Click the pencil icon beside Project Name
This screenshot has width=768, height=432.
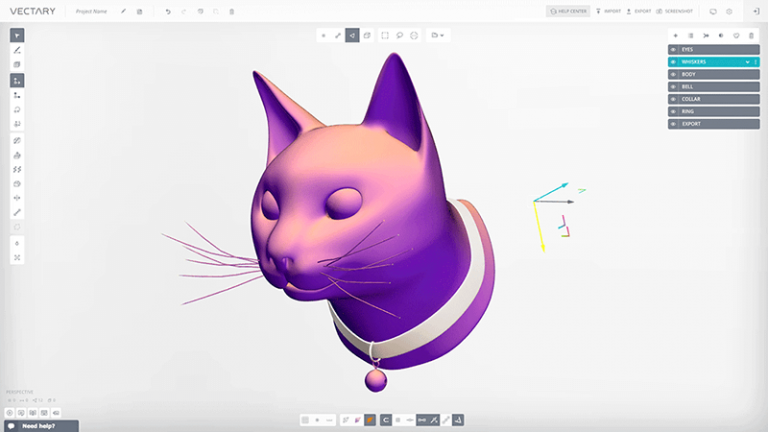(x=124, y=12)
